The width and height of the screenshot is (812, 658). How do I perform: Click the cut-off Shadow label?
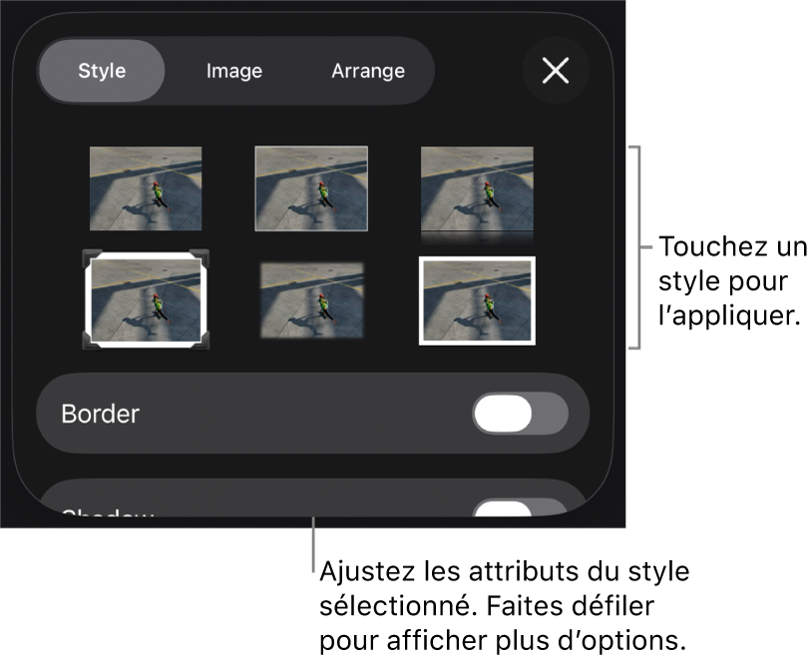108,512
